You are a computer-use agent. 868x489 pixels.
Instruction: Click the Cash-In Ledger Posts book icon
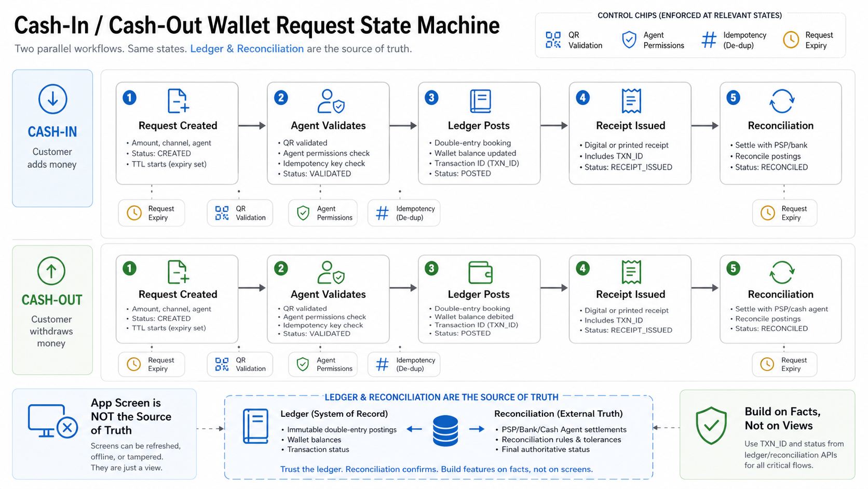pos(480,101)
